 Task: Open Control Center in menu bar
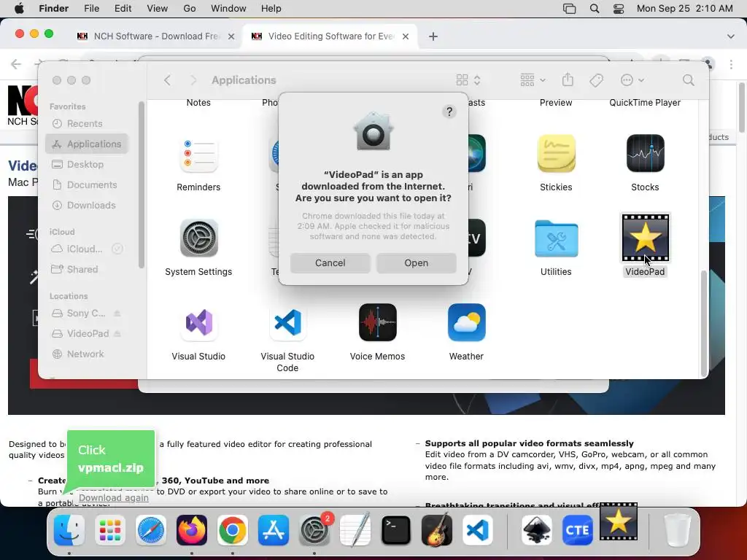(x=619, y=9)
